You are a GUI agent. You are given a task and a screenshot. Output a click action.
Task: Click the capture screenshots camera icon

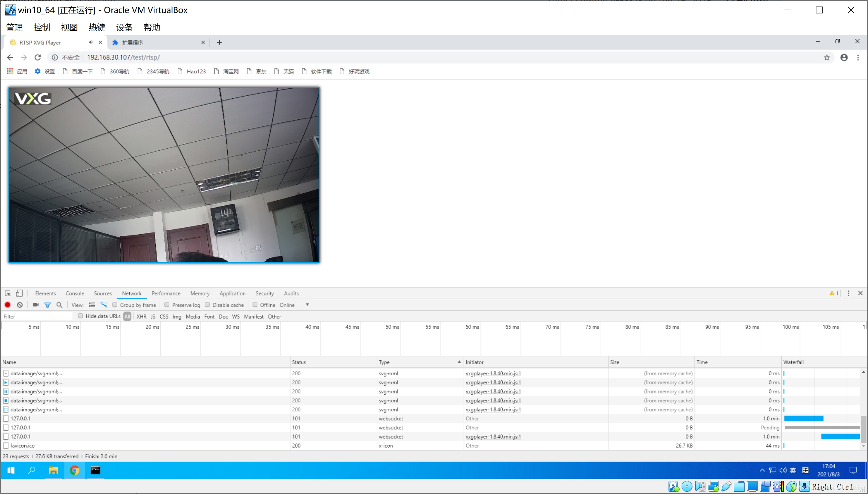tap(35, 305)
